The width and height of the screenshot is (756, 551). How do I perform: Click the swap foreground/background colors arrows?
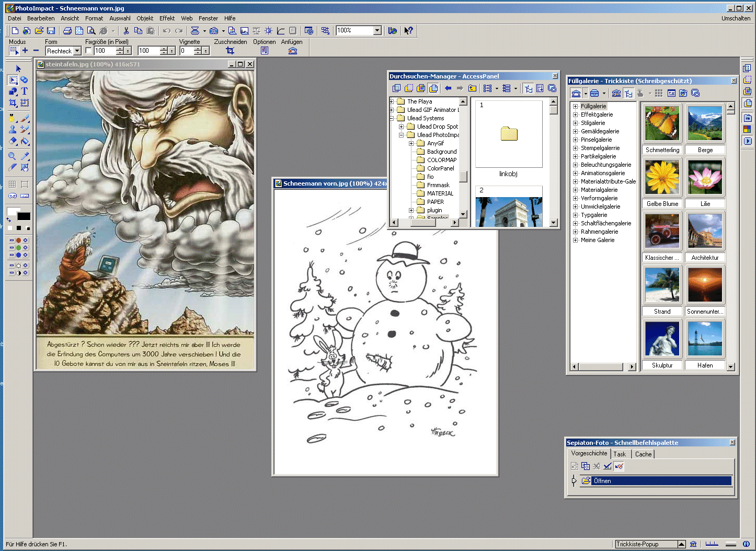coord(9,220)
